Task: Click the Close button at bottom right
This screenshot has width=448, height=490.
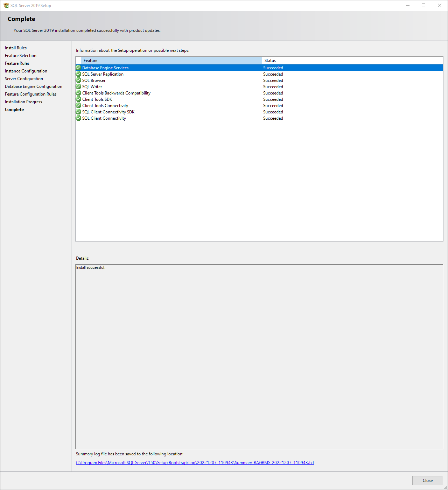Action: pos(427,481)
